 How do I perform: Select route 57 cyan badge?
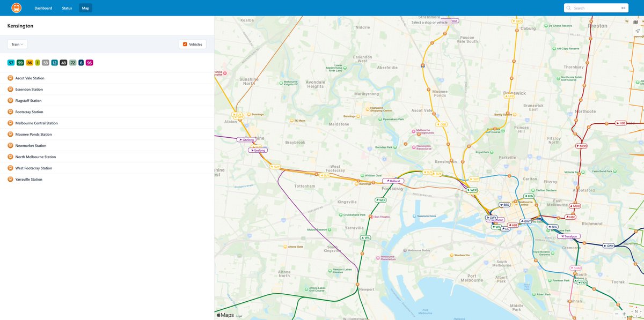pyautogui.click(x=11, y=63)
